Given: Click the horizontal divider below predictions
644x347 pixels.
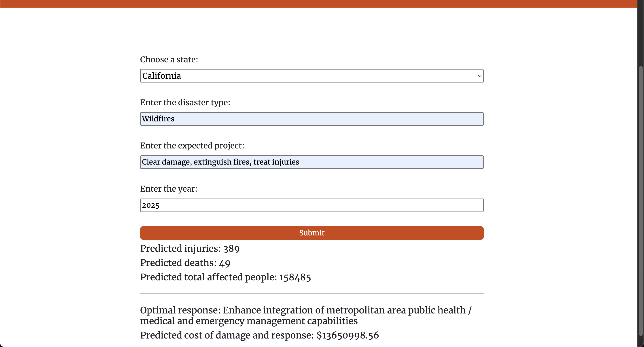Looking at the screenshot, I should (x=311, y=294).
